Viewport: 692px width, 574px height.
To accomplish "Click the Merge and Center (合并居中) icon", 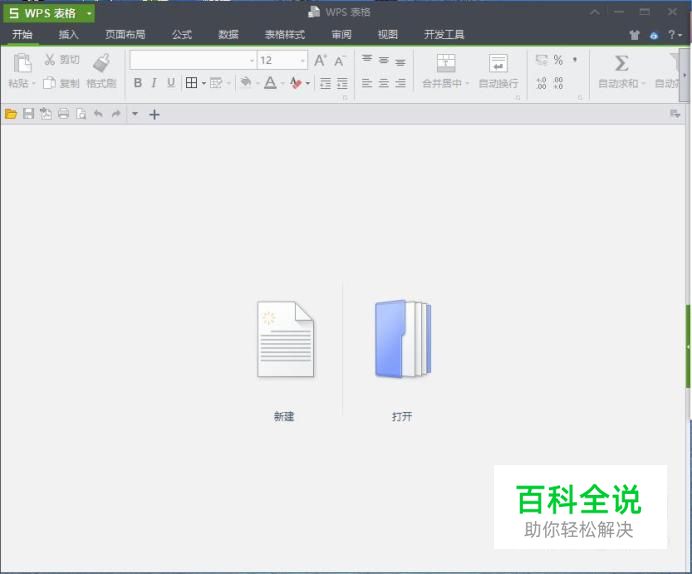I will point(445,64).
